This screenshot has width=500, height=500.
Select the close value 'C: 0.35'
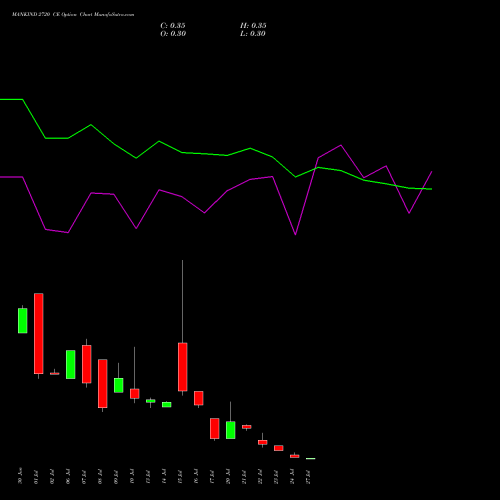pyautogui.click(x=173, y=26)
